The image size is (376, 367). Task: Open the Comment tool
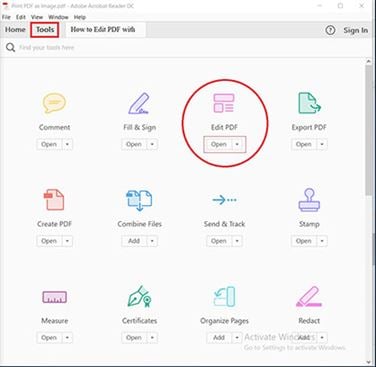tap(49, 144)
